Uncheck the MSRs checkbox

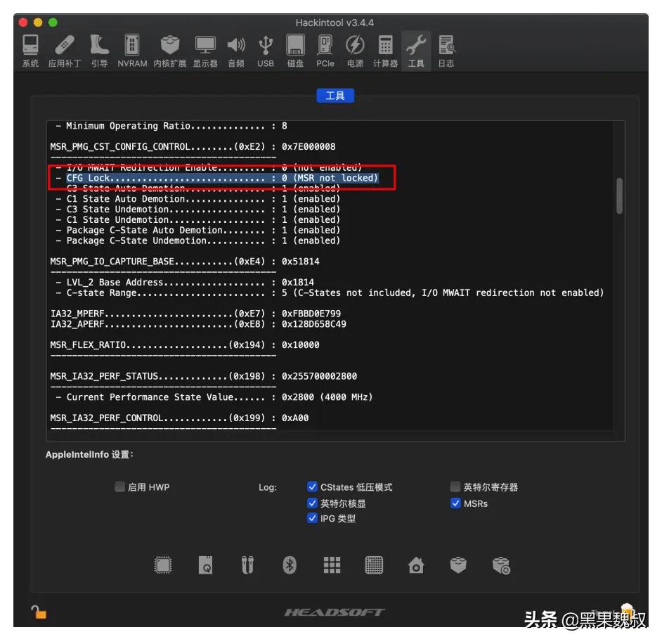[x=455, y=503]
